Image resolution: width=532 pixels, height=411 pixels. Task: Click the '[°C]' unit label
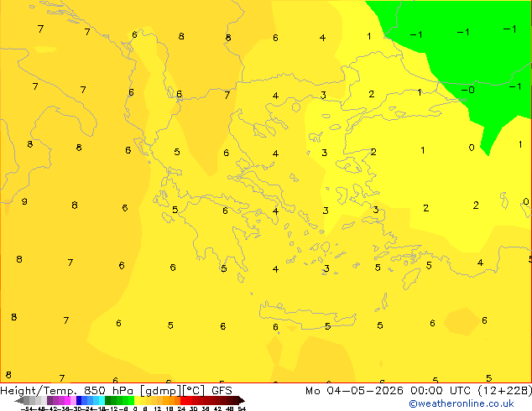tap(193, 391)
